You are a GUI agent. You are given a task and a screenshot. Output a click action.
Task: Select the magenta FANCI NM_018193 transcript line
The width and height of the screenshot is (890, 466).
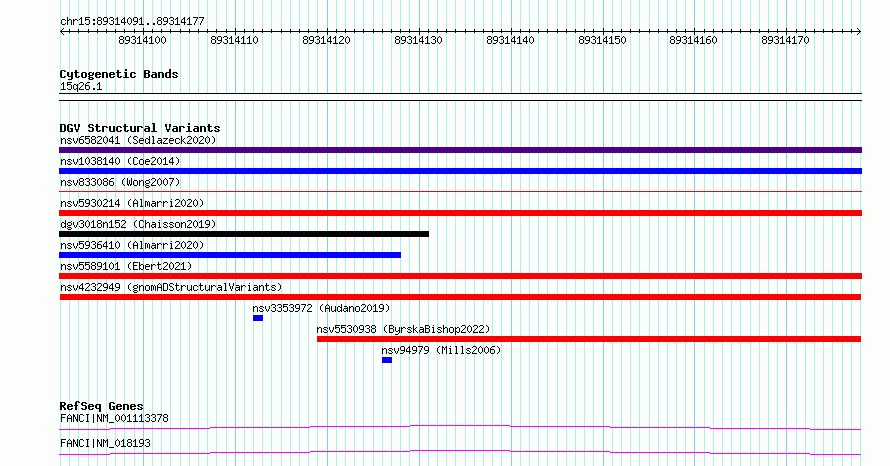(x=460, y=452)
